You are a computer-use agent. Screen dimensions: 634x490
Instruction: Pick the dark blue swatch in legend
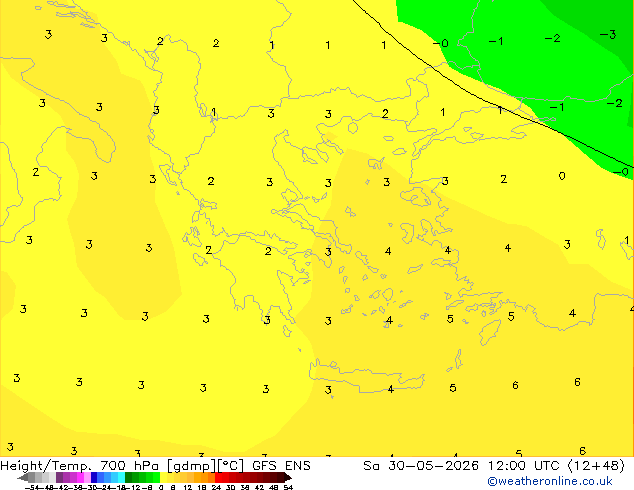[x=94, y=477]
